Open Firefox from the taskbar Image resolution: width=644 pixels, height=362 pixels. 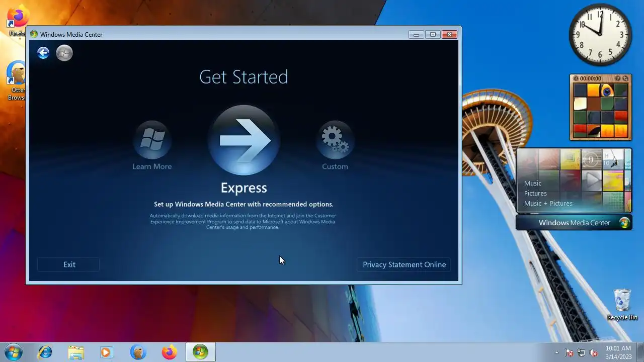(169, 352)
